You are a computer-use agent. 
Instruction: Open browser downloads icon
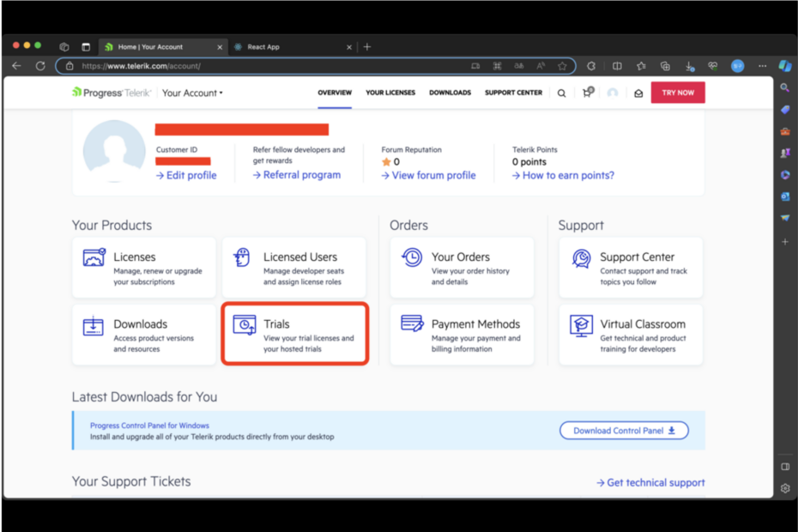pyautogui.click(x=690, y=66)
